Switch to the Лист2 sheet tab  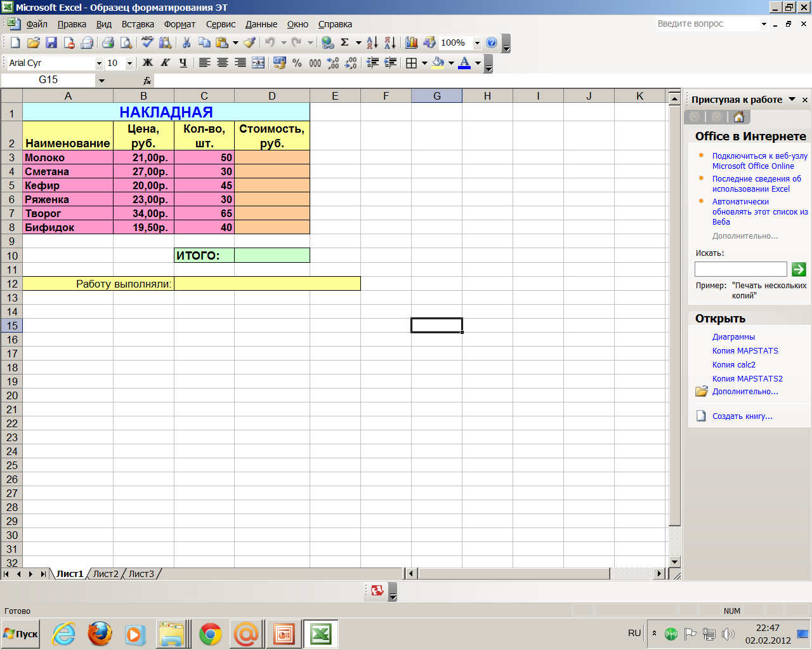click(105, 574)
